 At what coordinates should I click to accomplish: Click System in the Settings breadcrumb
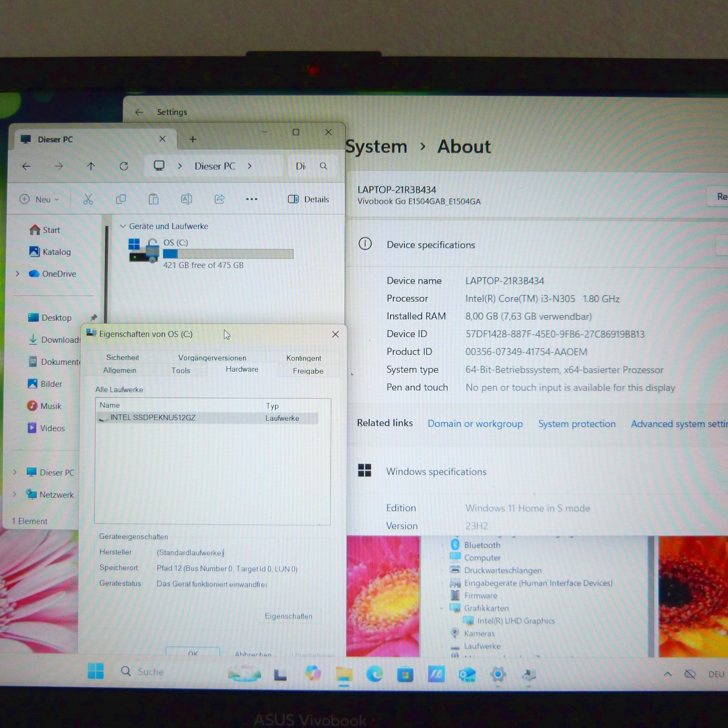pyautogui.click(x=376, y=147)
